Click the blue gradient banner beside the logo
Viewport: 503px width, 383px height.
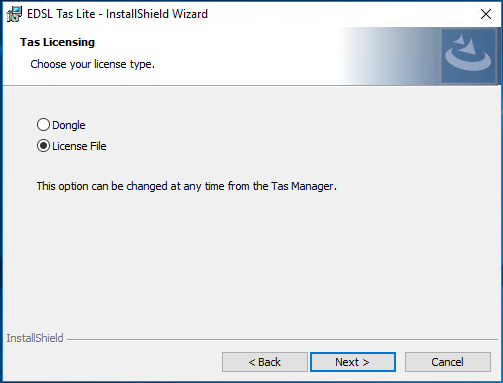click(390, 56)
